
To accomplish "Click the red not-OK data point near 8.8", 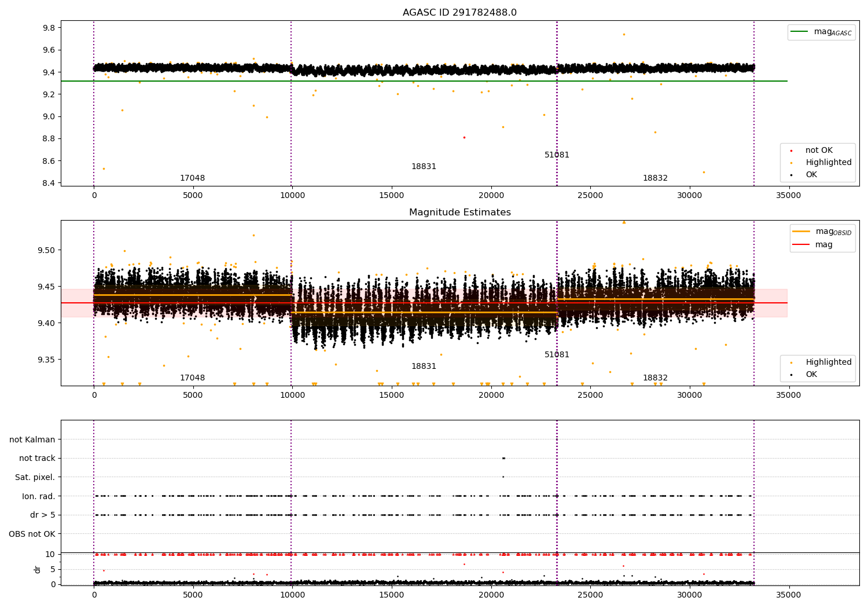I will click(x=464, y=137).
